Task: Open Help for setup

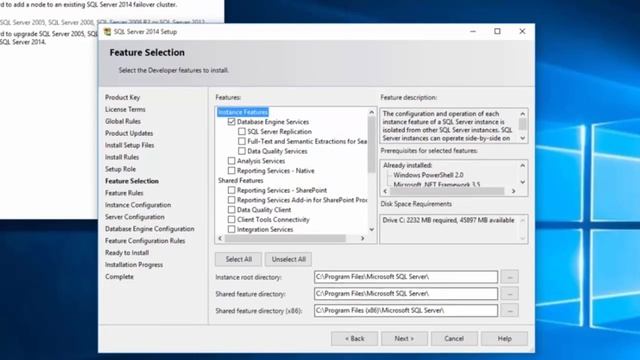Action: click(504, 339)
